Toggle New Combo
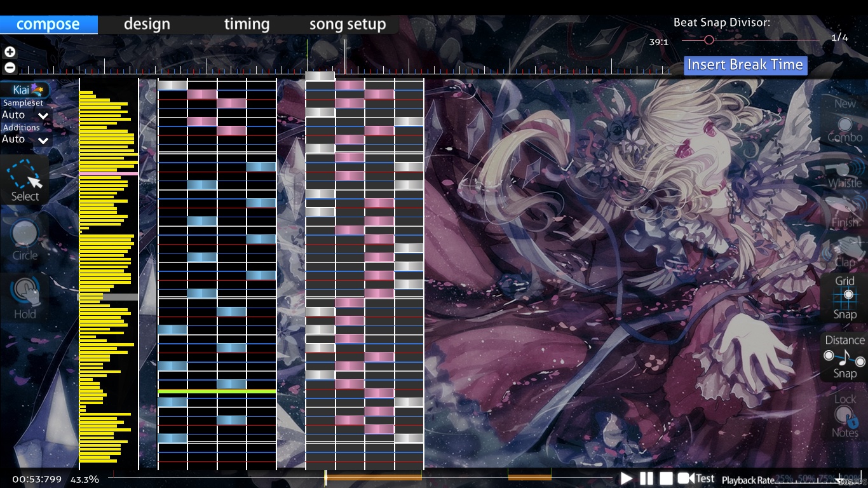This screenshot has width=868, height=488. click(x=844, y=120)
